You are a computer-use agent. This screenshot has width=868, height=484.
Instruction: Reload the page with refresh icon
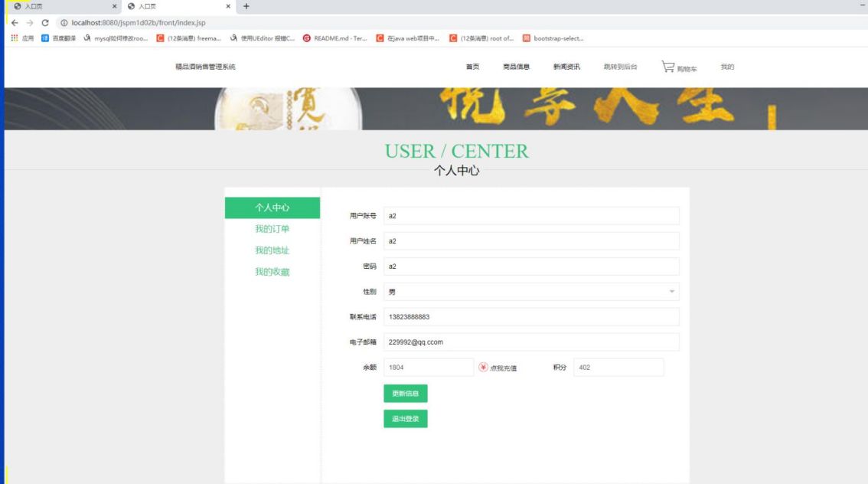pos(45,23)
